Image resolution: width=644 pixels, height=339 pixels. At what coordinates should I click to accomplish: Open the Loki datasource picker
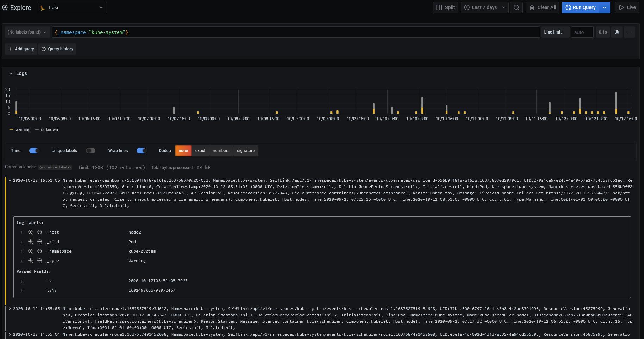[x=72, y=7]
